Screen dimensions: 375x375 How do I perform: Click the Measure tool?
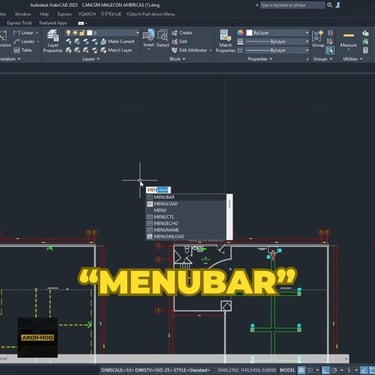click(348, 39)
